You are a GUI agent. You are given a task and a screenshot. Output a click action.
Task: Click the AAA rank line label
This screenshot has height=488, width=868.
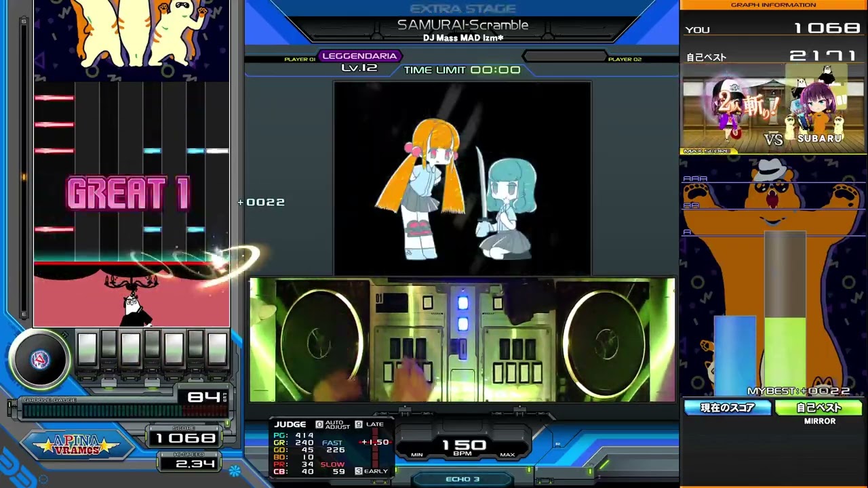pyautogui.click(x=695, y=179)
